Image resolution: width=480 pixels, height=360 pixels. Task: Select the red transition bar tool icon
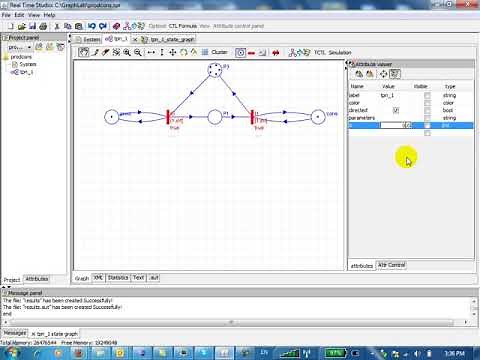(x=252, y=53)
